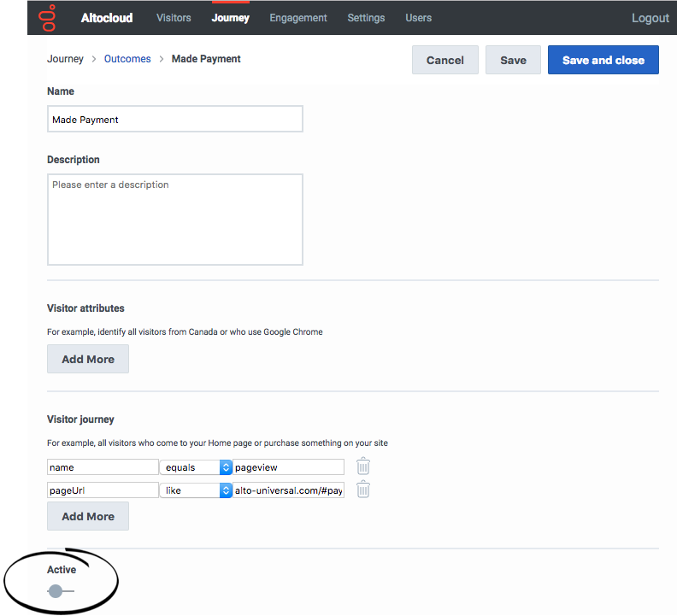The width and height of the screenshot is (677, 616).
Task: Switch to the Users section
Action: 418,18
